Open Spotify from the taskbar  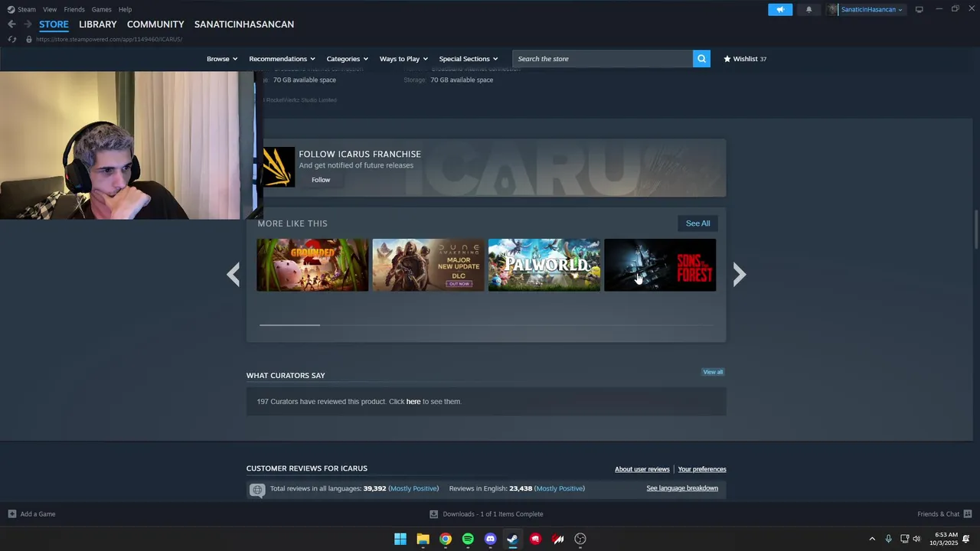pyautogui.click(x=468, y=539)
